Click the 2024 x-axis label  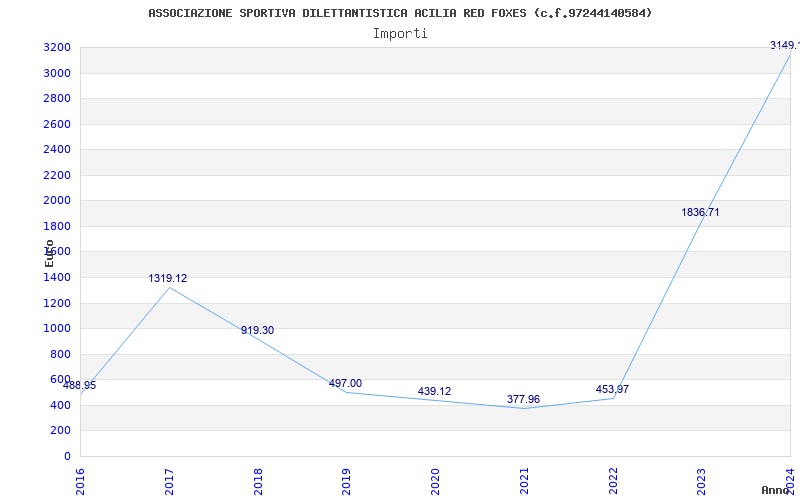790,482
